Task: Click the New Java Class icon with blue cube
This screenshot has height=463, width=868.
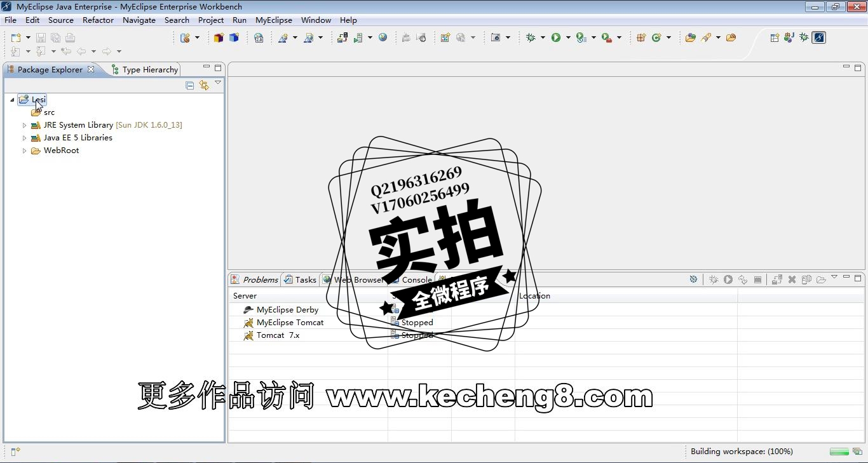Action: coord(234,38)
